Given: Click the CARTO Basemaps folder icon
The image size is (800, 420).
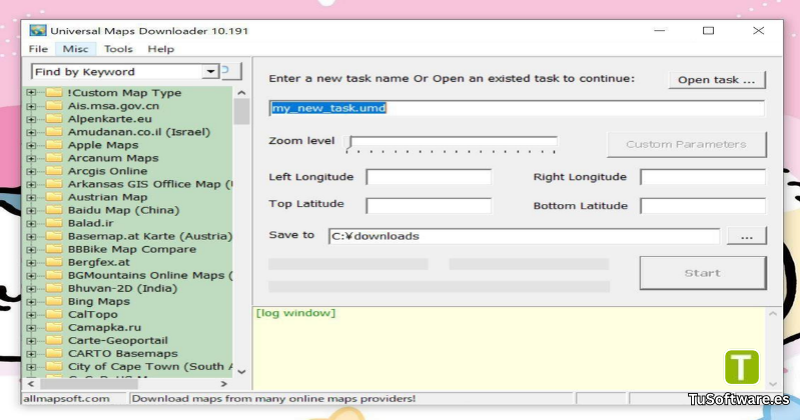Looking at the screenshot, I should [x=54, y=354].
